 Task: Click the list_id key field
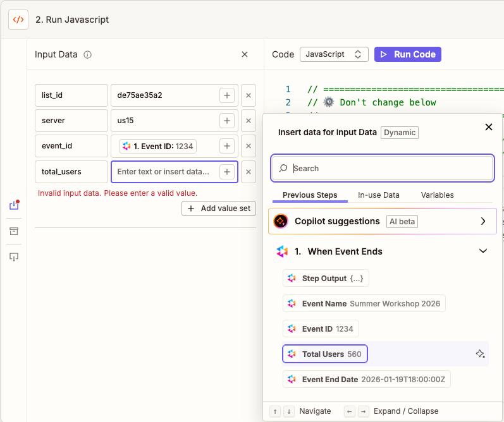coord(71,95)
